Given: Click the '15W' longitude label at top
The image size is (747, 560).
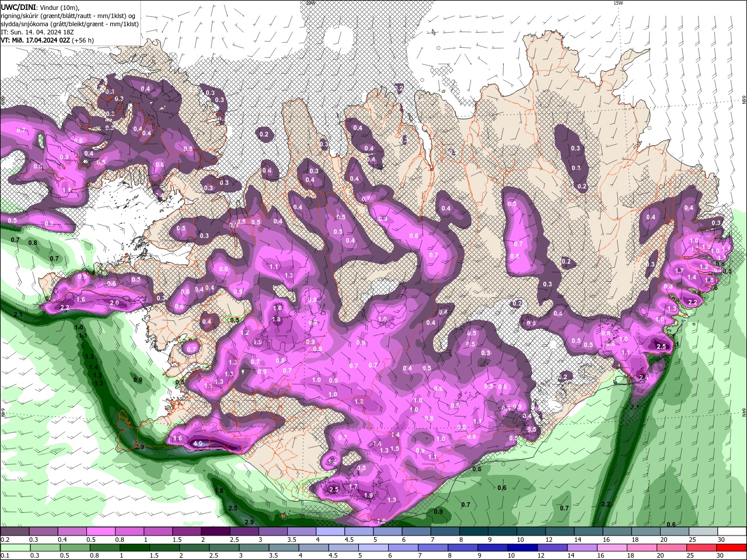Looking at the screenshot, I should tap(618, 3).
